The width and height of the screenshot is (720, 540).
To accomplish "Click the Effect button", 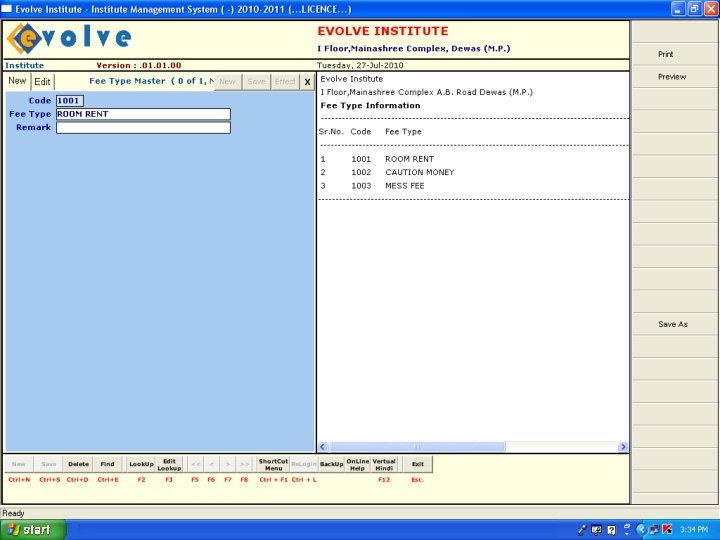I will (x=285, y=82).
